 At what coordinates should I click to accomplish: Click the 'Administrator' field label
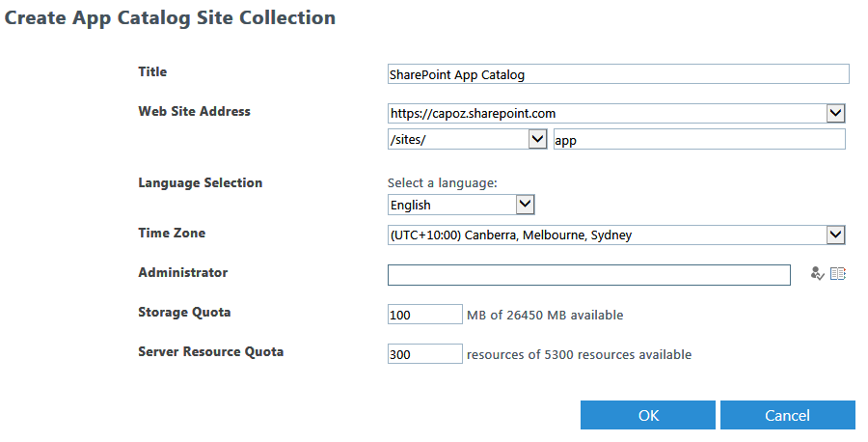point(182,272)
